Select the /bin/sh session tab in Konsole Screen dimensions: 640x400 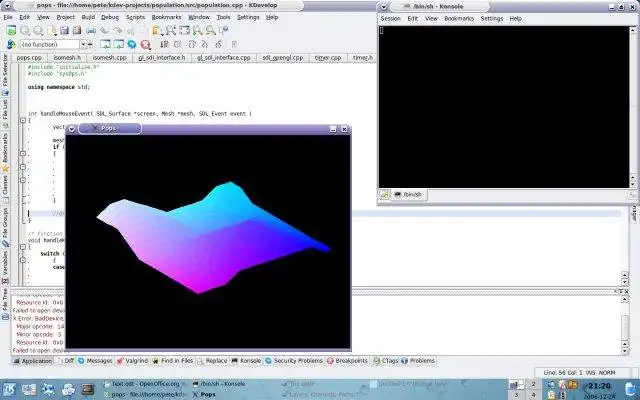pyautogui.click(x=409, y=195)
